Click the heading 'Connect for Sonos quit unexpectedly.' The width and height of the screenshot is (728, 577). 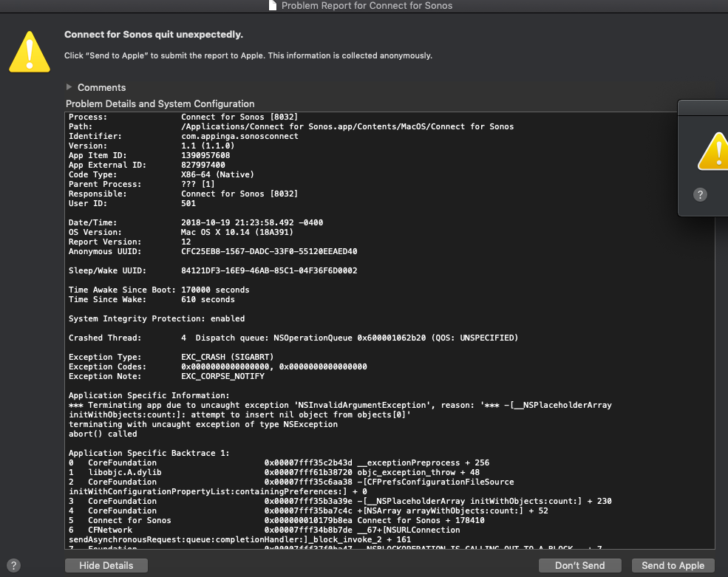point(154,34)
